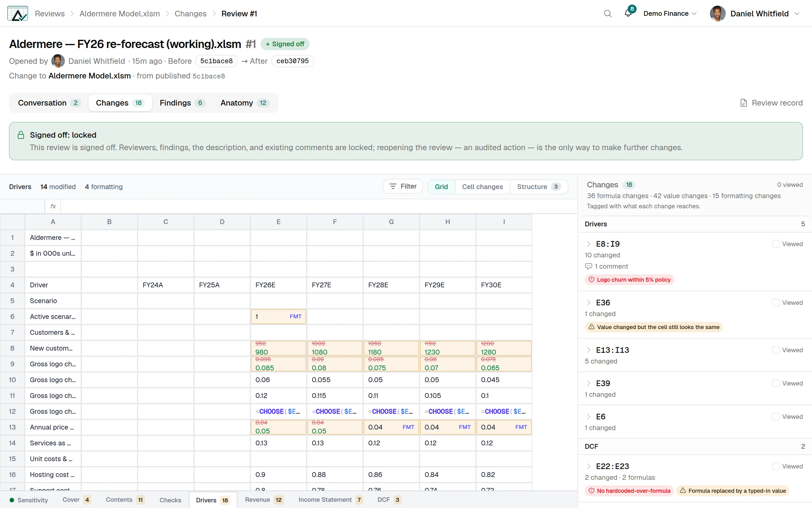Expand the E22:E23 change entry
This screenshot has width=812, height=508.
[588, 466]
